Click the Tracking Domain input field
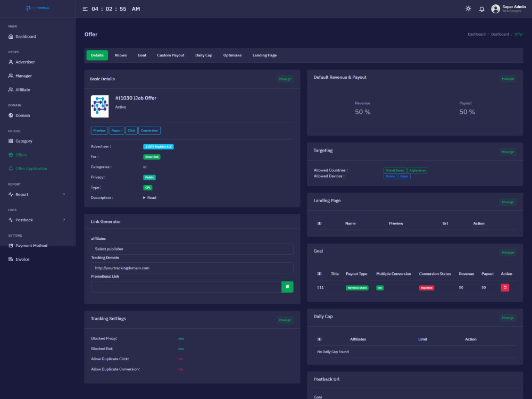The width and height of the screenshot is (532, 399). pyautogui.click(x=192, y=268)
